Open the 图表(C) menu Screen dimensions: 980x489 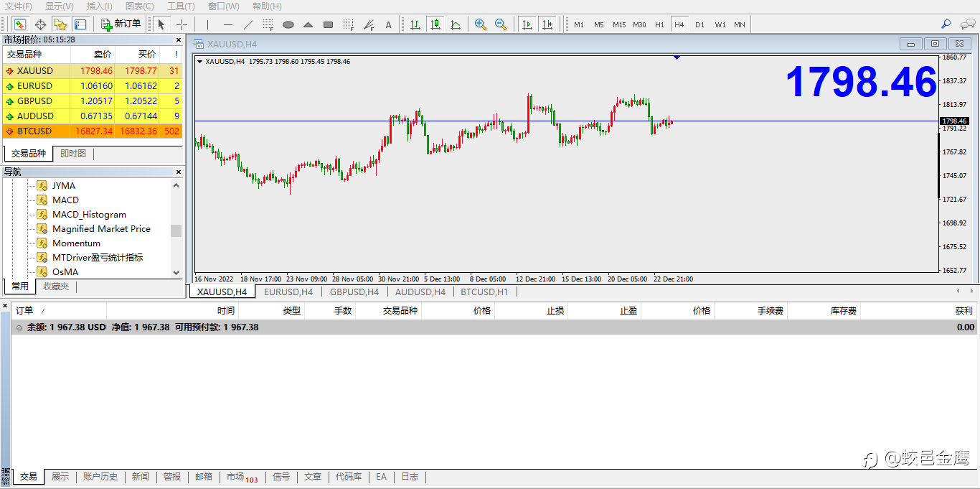coord(140,6)
